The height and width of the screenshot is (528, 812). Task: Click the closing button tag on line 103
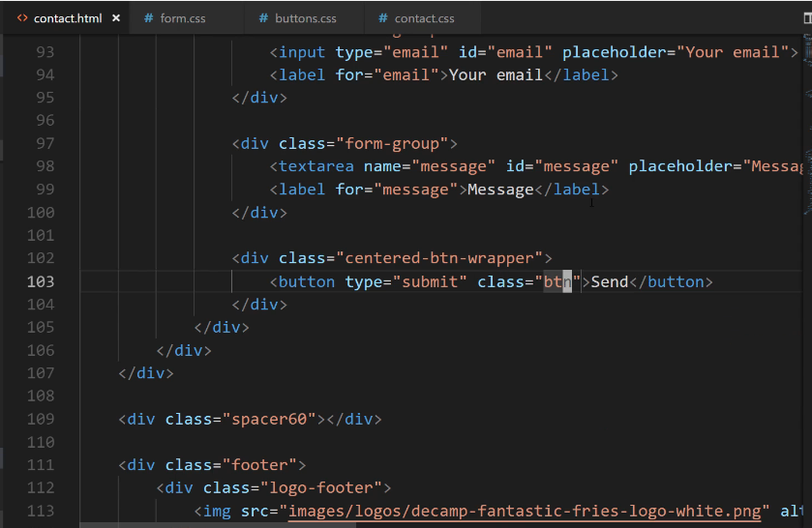coord(671,281)
